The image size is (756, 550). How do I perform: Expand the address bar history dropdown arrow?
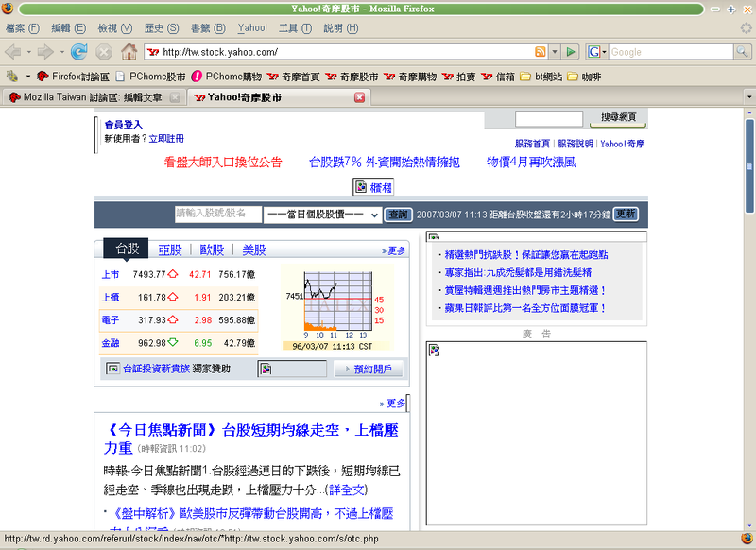(553, 51)
